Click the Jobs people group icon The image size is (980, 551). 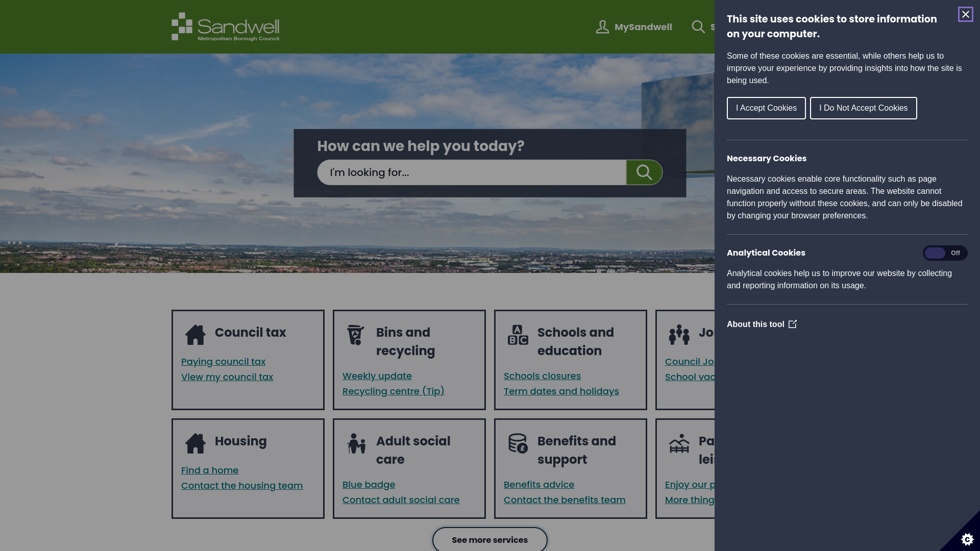click(x=679, y=335)
